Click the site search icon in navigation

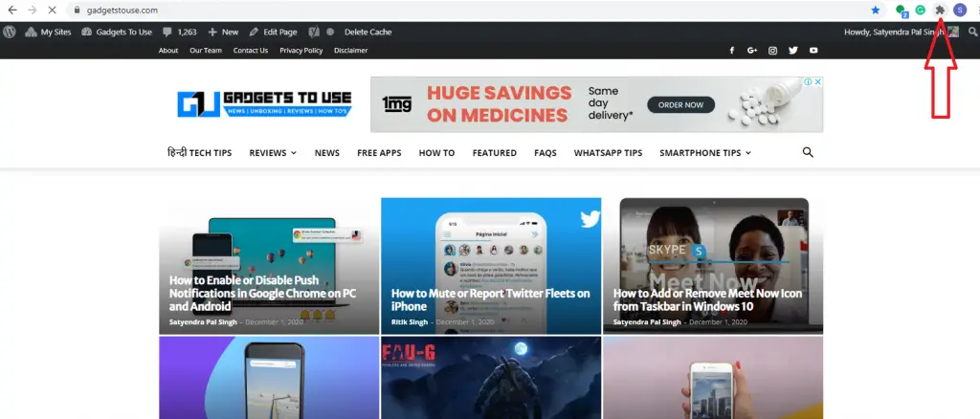(808, 152)
